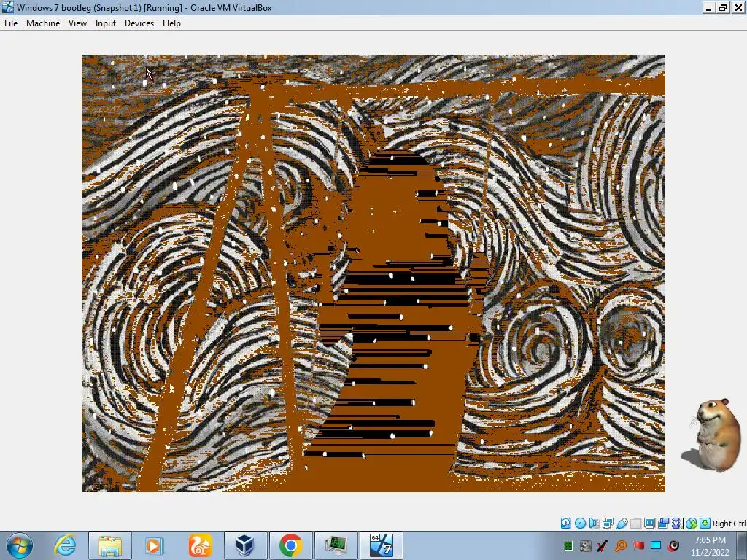Open the Windows Start menu

pos(20,545)
